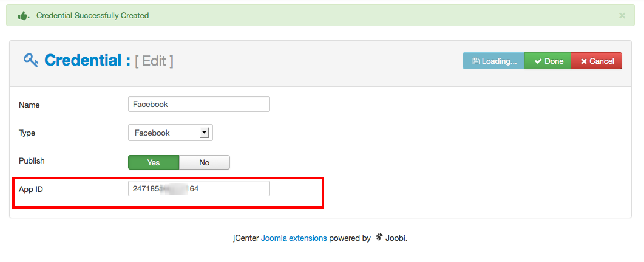
Task: Set Publish to No
Action: click(x=205, y=162)
